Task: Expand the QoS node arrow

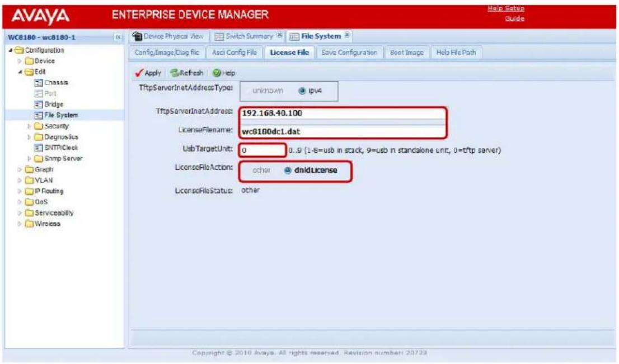Action: point(20,202)
